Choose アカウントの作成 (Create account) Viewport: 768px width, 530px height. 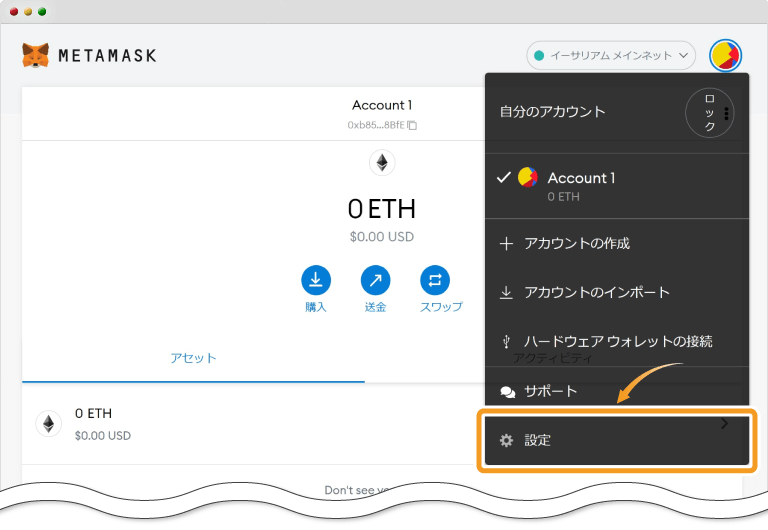pyautogui.click(x=617, y=243)
